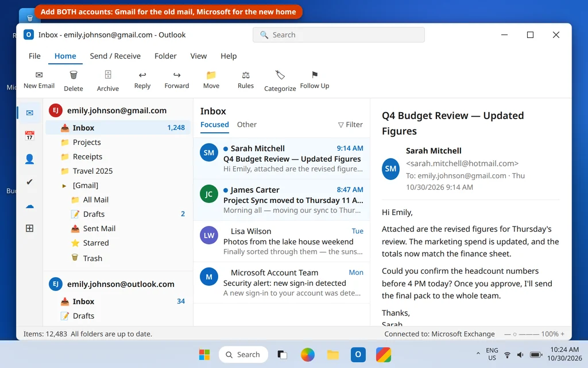Viewport: 588px width, 368px height.
Task: Click the Outlook Search box
Action: click(339, 34)
